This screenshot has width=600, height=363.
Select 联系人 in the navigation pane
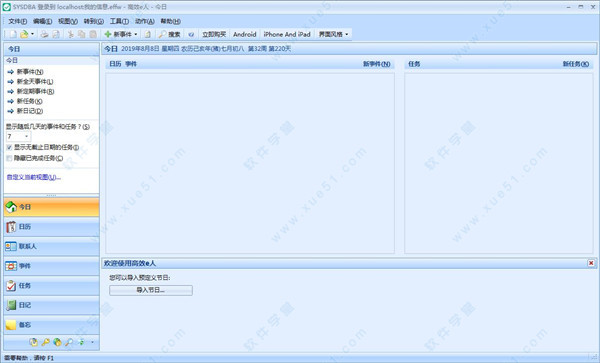point(51,246)
